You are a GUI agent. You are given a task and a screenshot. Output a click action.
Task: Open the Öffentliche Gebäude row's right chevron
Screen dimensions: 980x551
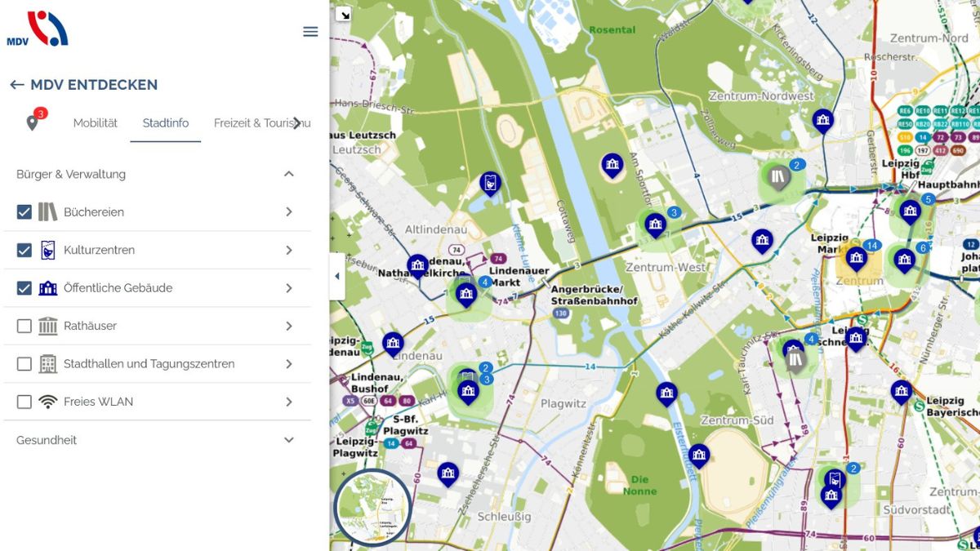[x=289, y=288]
